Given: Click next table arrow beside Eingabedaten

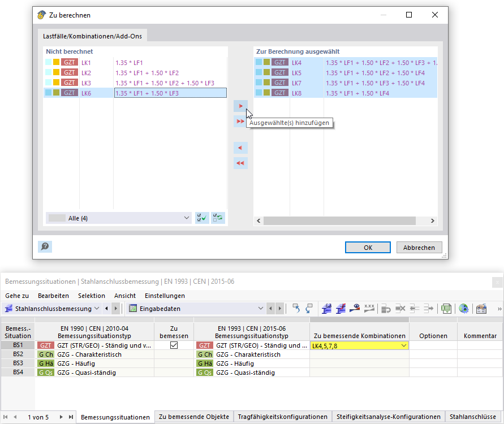Looking at the screenshot, I should 280,309.
